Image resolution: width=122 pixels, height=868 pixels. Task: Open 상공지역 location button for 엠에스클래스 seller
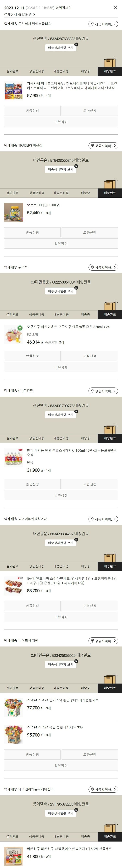(103, 24)
